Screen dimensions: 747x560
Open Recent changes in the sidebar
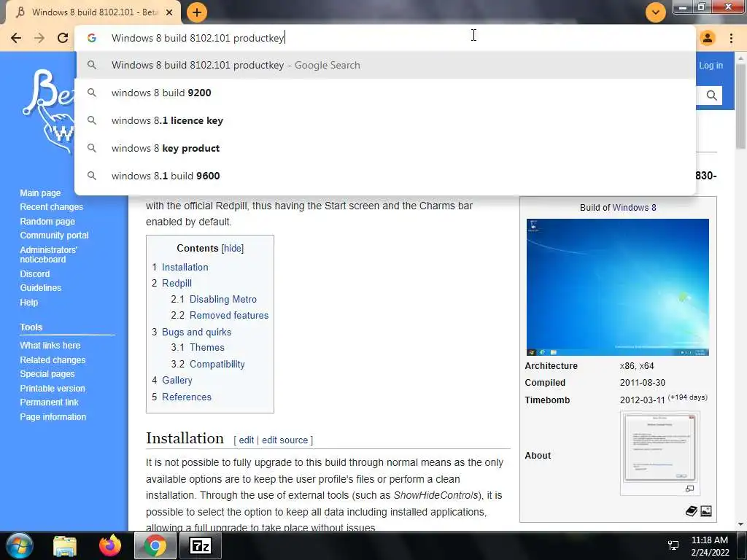point(52,207)
